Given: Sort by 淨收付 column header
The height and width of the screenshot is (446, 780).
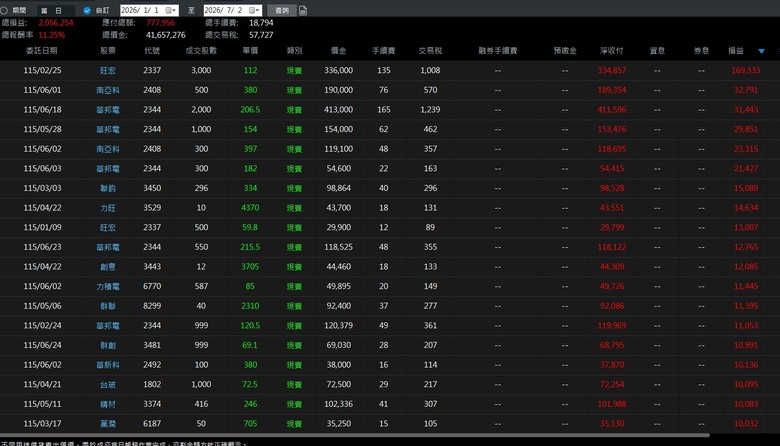Looking at the screenshot, I should tap(611, 51).
